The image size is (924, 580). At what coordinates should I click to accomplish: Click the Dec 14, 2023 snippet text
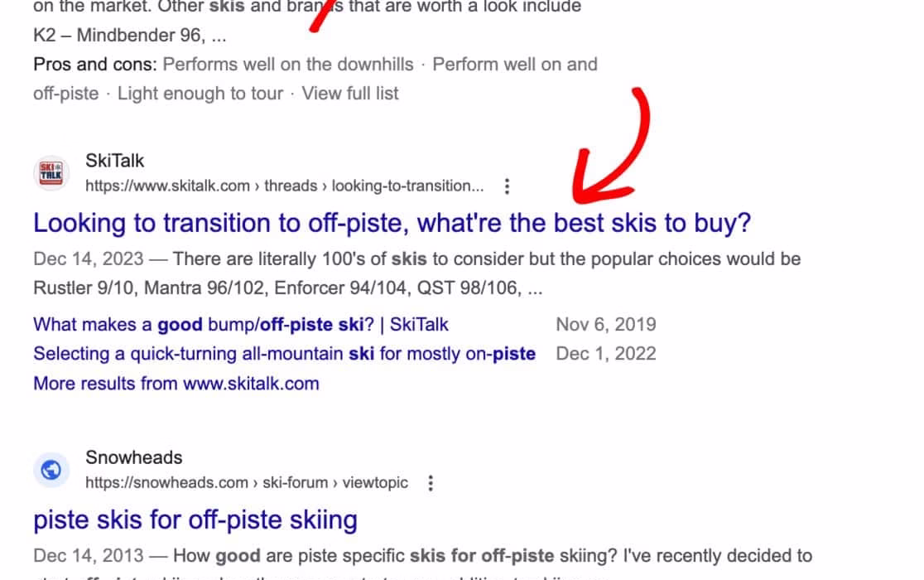point(416,273)
